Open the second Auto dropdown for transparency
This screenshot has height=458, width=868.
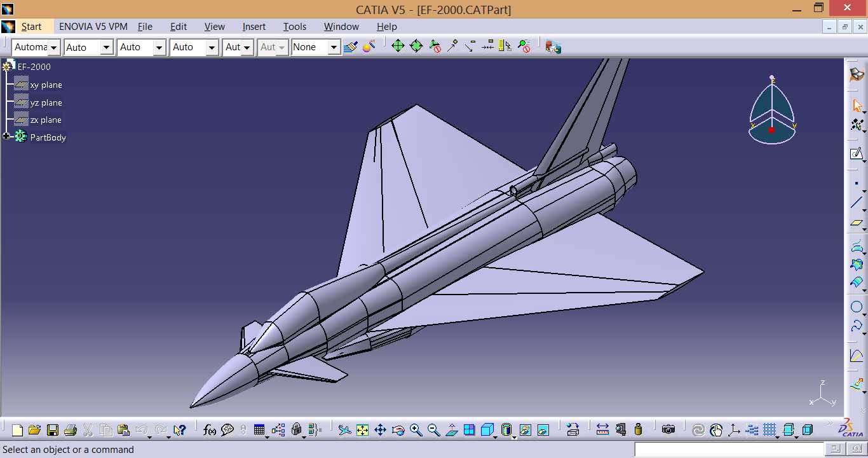[107, 47]
